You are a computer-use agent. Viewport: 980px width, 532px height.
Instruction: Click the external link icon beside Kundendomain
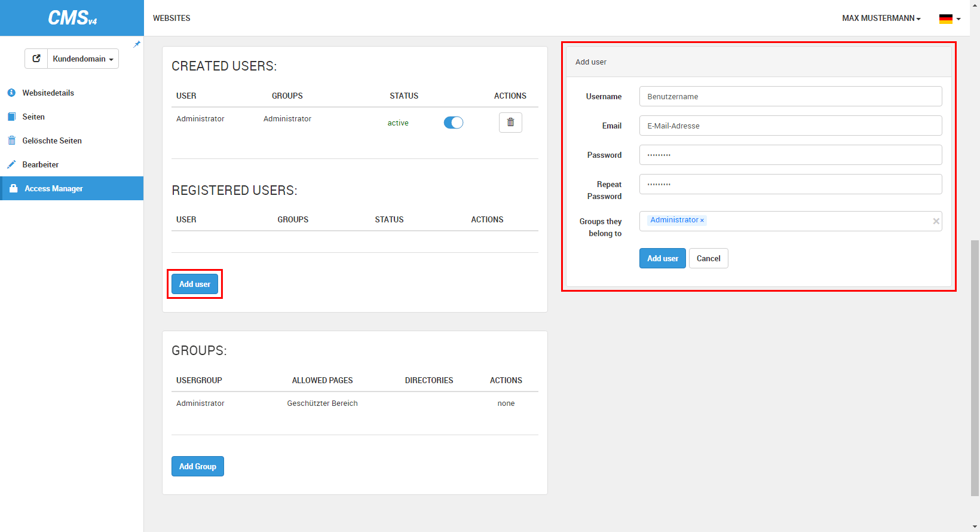point(36,59)
